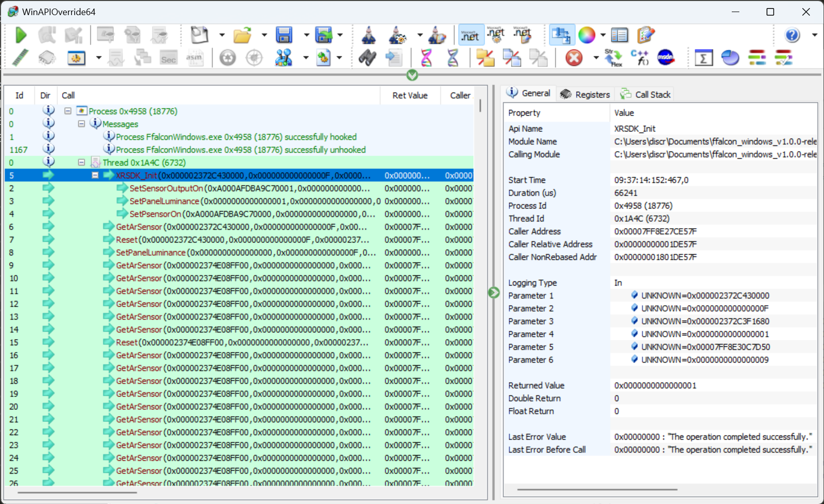824x504 pixels.
Task: Open the wizard painter icon
Action: pos(437,35)
